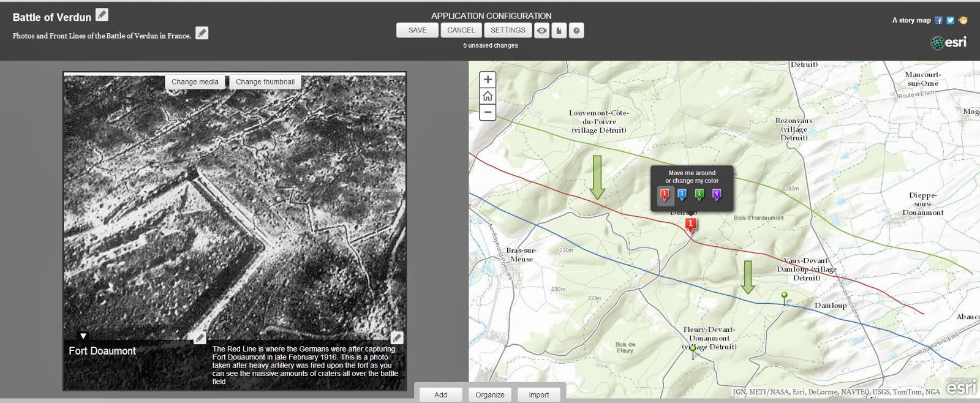The height and width of the screenshot is (403, 980).
Task: Open the esri logo in the header
Action: (x=949, y=42)
